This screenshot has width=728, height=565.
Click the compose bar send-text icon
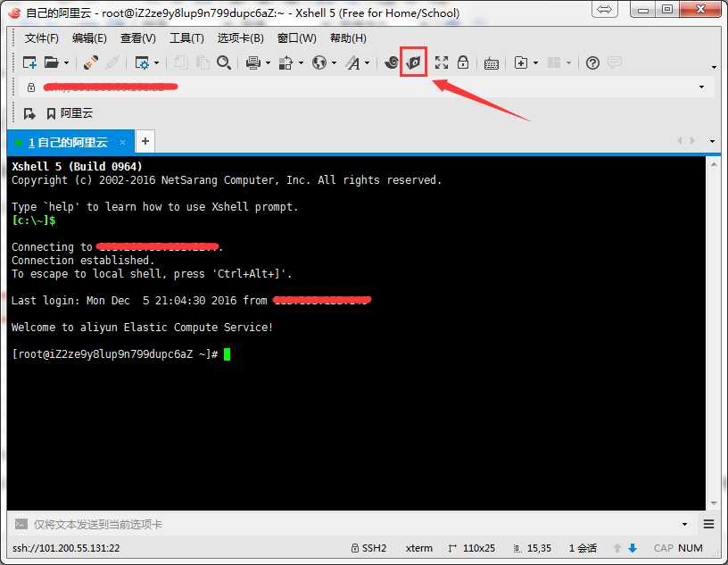click(x=21, y=525)
